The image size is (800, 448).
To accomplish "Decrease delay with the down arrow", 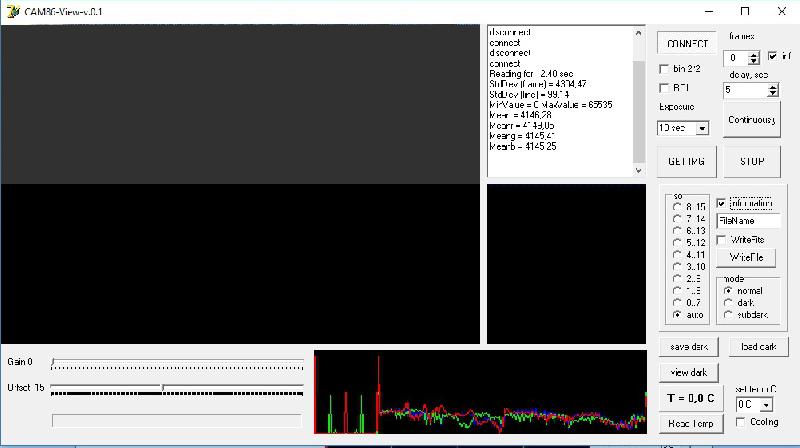I will click(773, 94).
